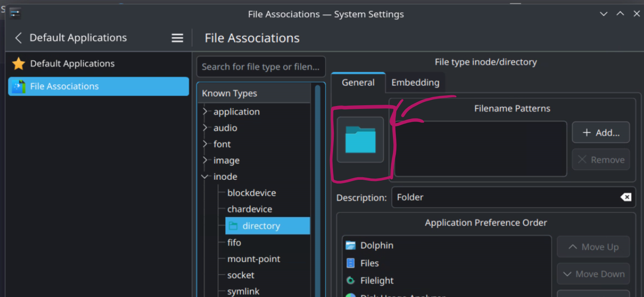Screen dimensions: 644x297
Task: Expand the application file type group
Action: coord(205,111)
